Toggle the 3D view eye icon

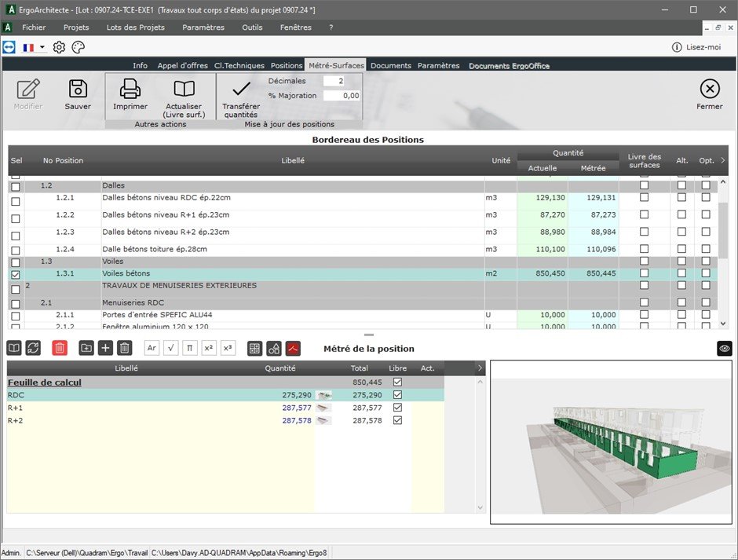[724, 348]
